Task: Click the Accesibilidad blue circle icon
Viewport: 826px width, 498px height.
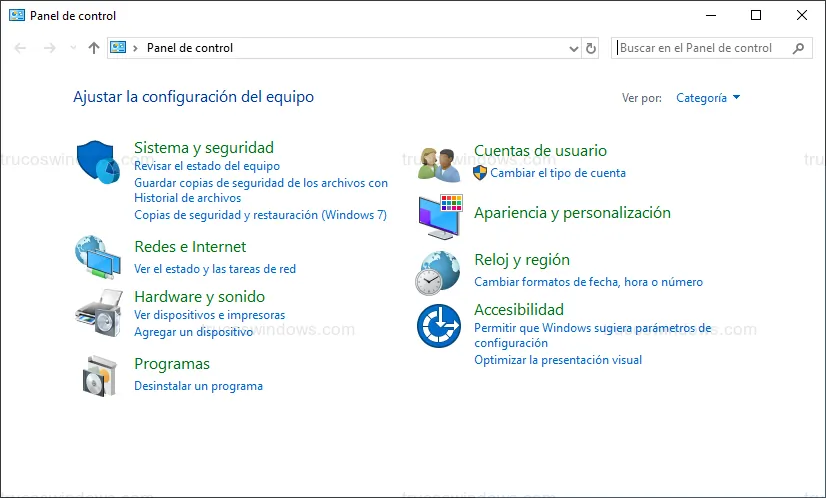Action: tap(439, 326)
